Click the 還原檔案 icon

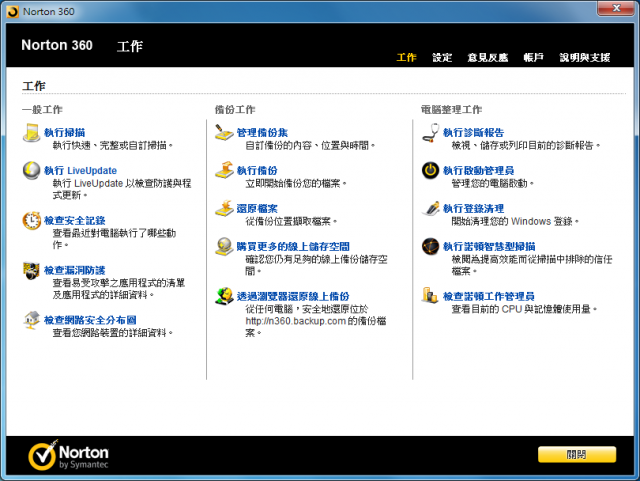(224, 209)
